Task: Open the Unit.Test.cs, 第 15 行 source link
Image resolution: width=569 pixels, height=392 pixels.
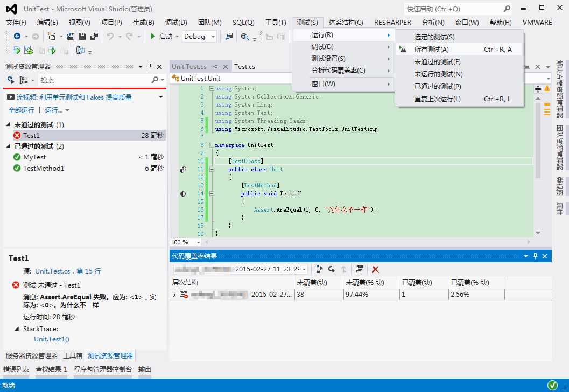Action: [x=68, y=271]
